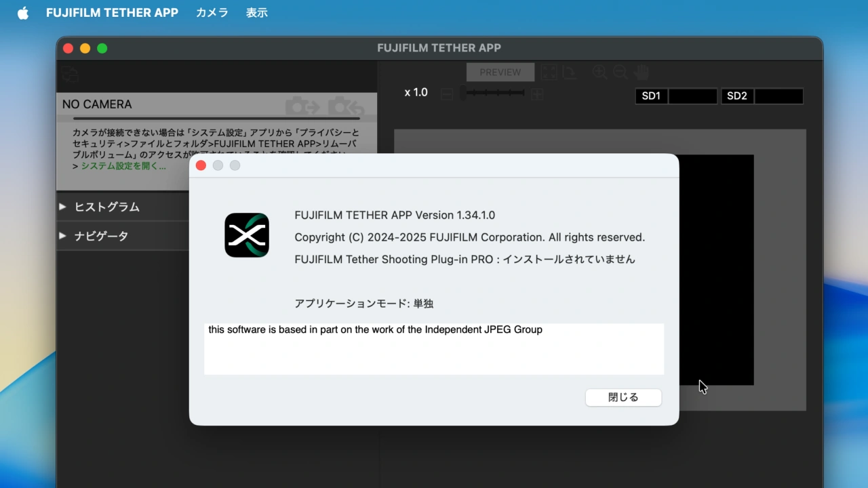Click the FUJIFILM Tether App icon in the dialog

[247, 235]
